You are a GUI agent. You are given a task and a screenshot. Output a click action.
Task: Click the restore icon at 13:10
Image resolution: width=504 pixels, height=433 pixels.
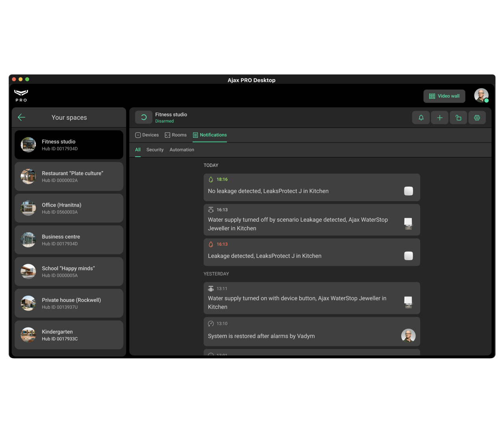pos(211,324)
